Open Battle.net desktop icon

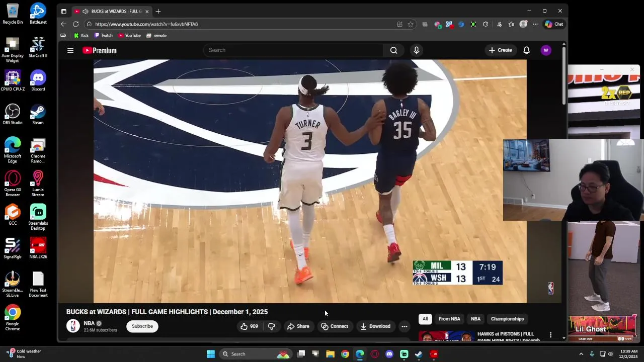(x=38, y=14)
